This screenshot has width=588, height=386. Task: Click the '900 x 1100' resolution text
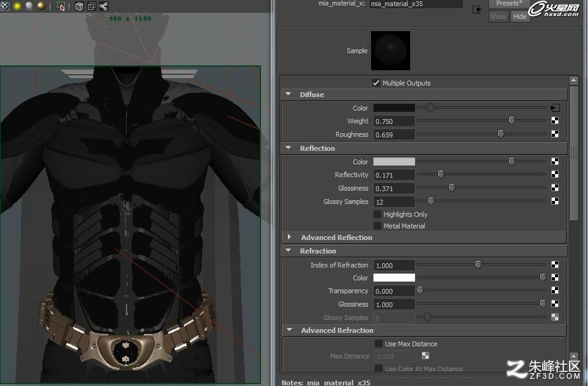click(130, 18)
